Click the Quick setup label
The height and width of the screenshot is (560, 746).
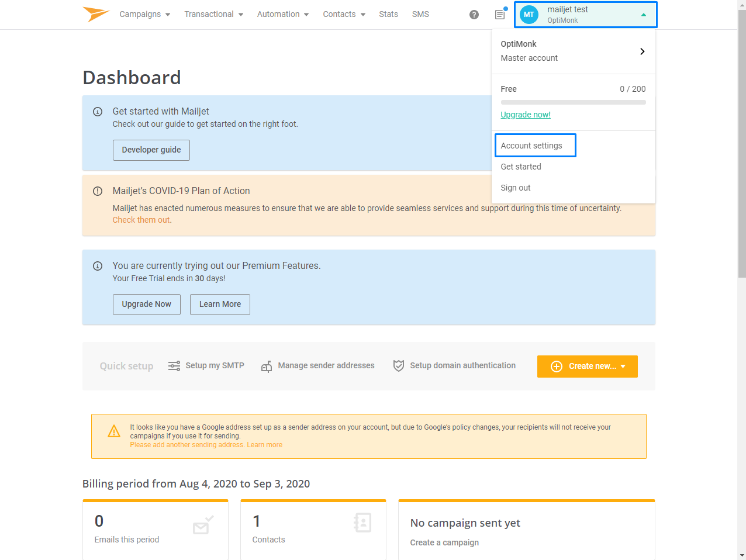point(126,367)
